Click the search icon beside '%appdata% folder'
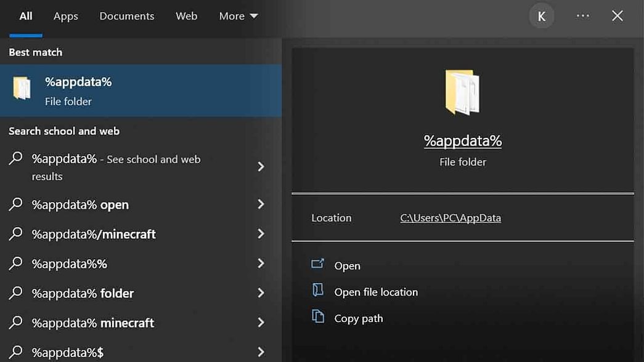Image resolution: width=644 pixels, height=362 pixels. pyautogui.click(x=15, y=292)
